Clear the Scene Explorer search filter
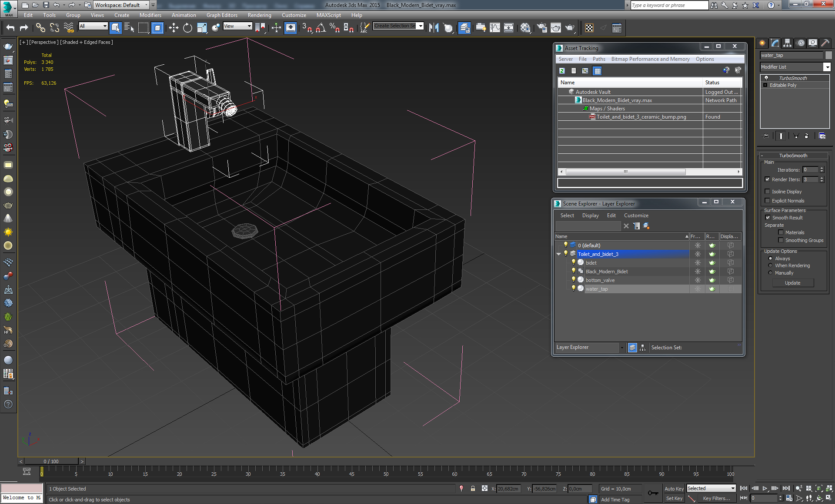835x504 pixels. pyautogui.click(x=626, y=226)
